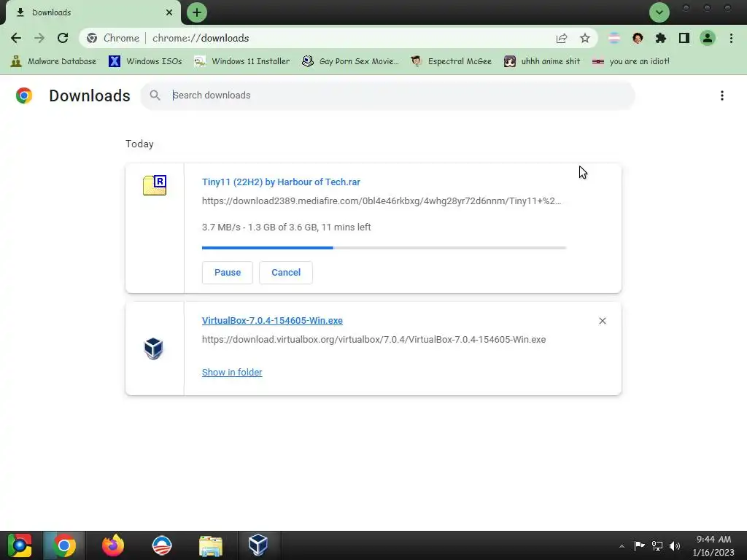Click the Chrome logo beside Downloads
747x560 pixels.
tap(24, 96)
